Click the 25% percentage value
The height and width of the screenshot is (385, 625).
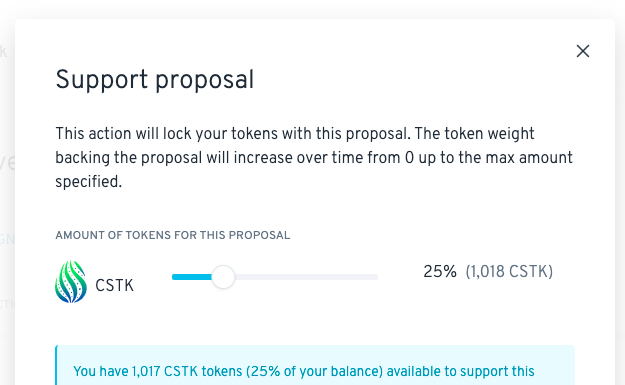pos(440,271)
